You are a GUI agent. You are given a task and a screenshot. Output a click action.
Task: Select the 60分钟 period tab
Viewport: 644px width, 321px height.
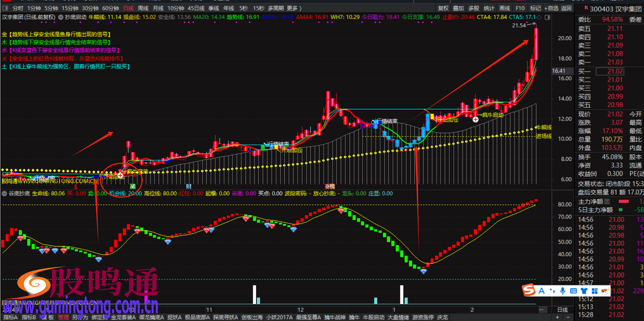point(110,8)
